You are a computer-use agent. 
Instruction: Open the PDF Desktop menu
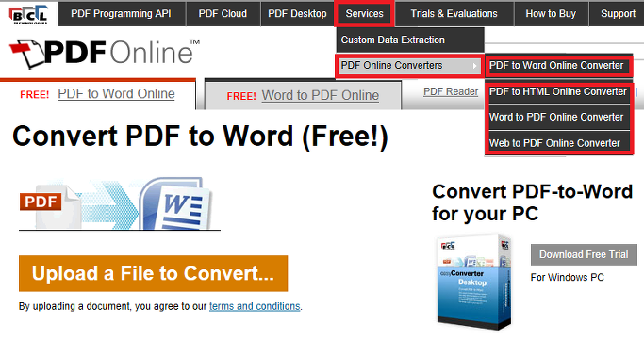(x=297, y=13)
